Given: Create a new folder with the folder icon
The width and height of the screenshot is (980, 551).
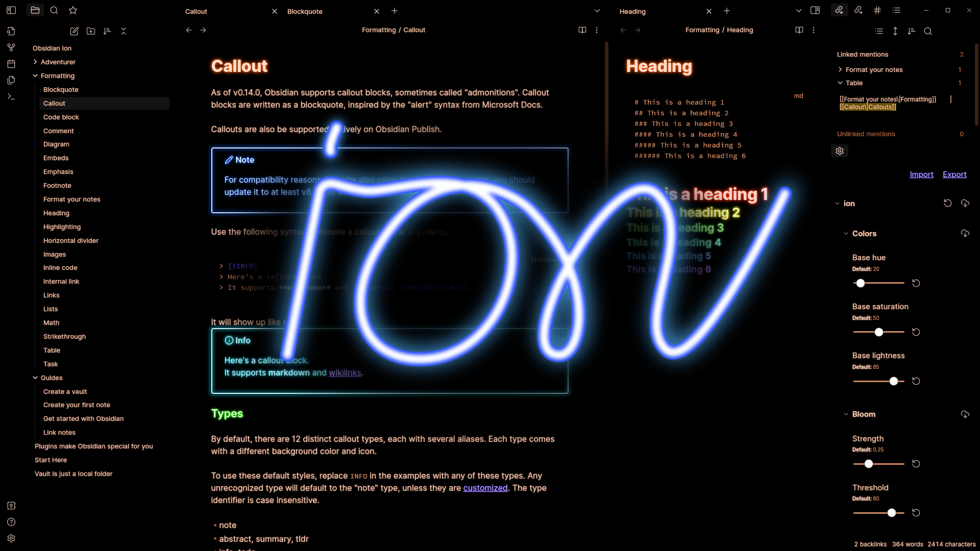Looking at the screenshot, I should point(91,31).
